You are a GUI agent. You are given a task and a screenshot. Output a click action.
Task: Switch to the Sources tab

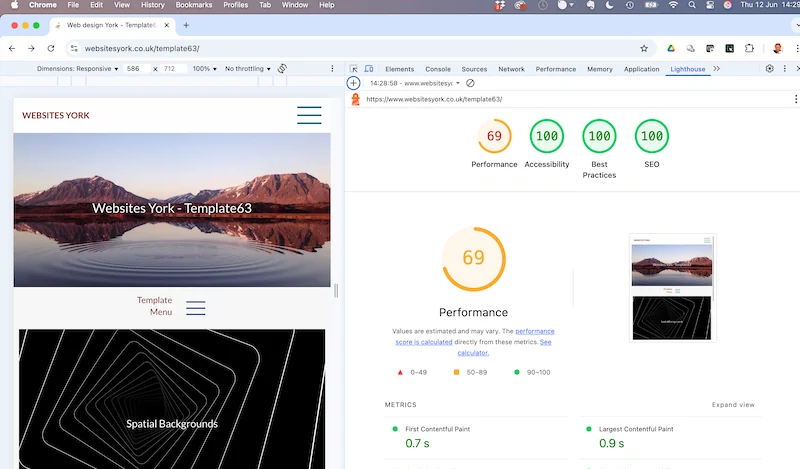coord(474,69)
